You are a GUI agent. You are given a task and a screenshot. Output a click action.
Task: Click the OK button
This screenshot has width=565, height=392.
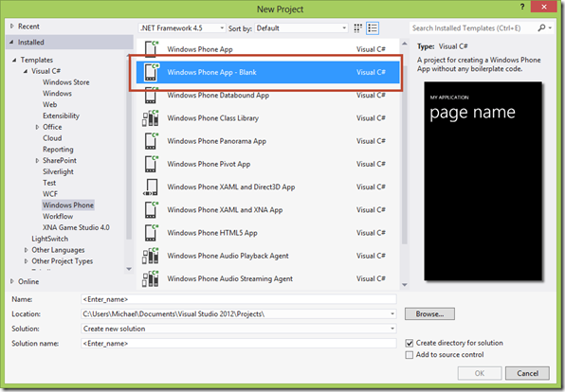pyautogui.click(x=480, y=373)
